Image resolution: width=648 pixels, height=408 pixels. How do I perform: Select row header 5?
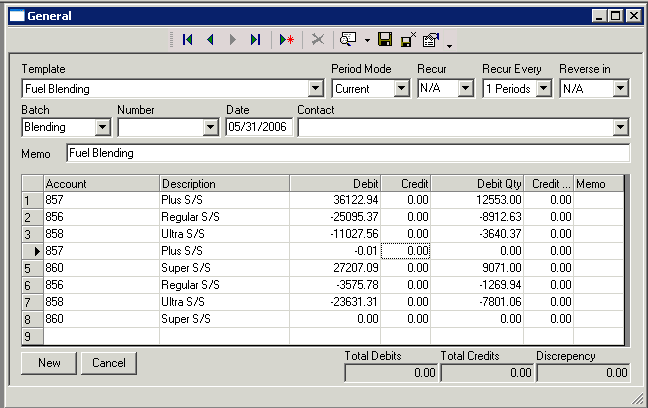32,268
